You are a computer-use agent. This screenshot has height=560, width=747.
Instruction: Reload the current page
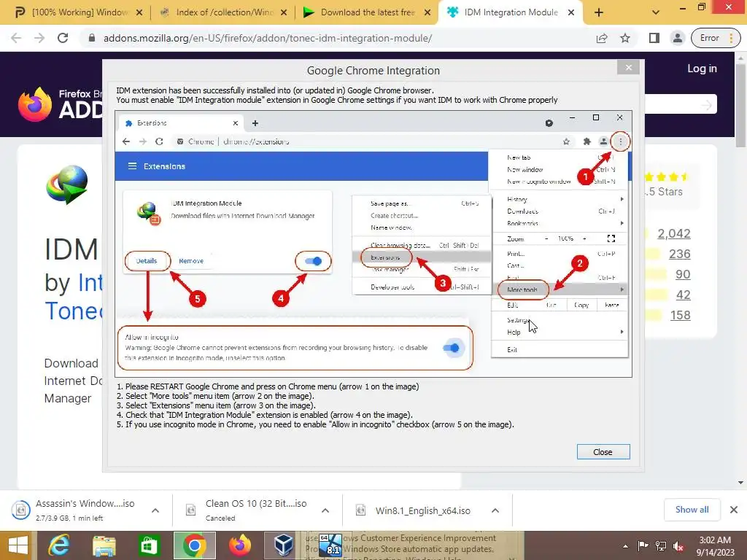point(63,38)
